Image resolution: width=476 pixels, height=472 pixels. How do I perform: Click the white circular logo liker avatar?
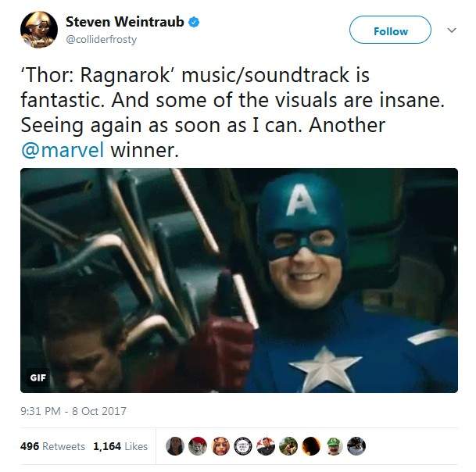pyautogui.click(x=244, y=445)
